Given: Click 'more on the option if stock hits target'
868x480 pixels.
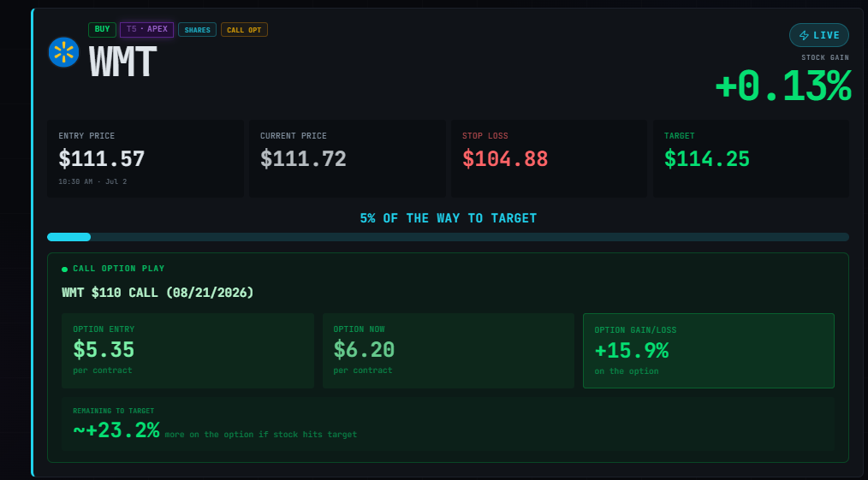Looking at the screenshot, I should click(x=261, y=435).
